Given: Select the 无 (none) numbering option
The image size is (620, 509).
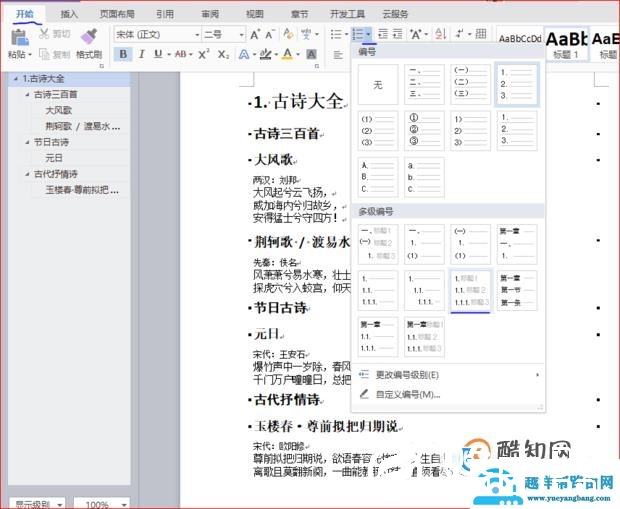Looking at the screenshot, I should (378, 85).
